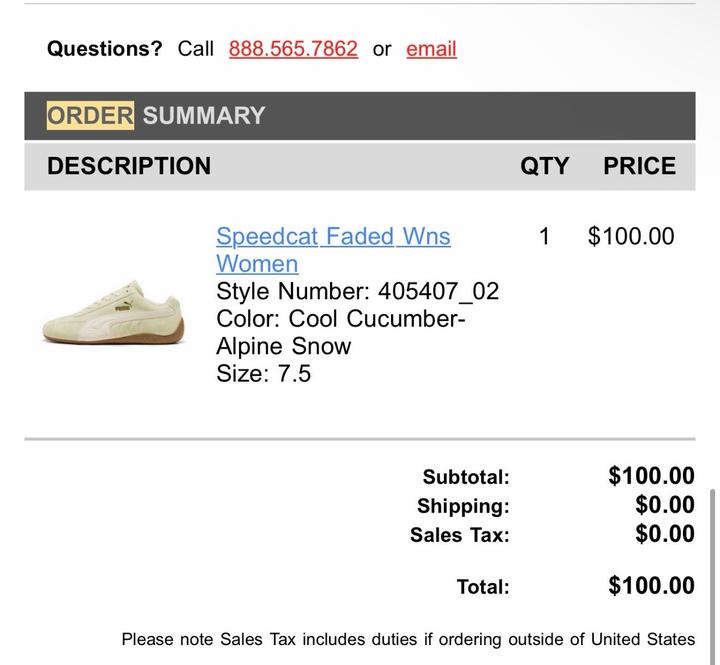The image size is (720, 665).
Task: Click the SUMMARY heading text
Action: 204,115
